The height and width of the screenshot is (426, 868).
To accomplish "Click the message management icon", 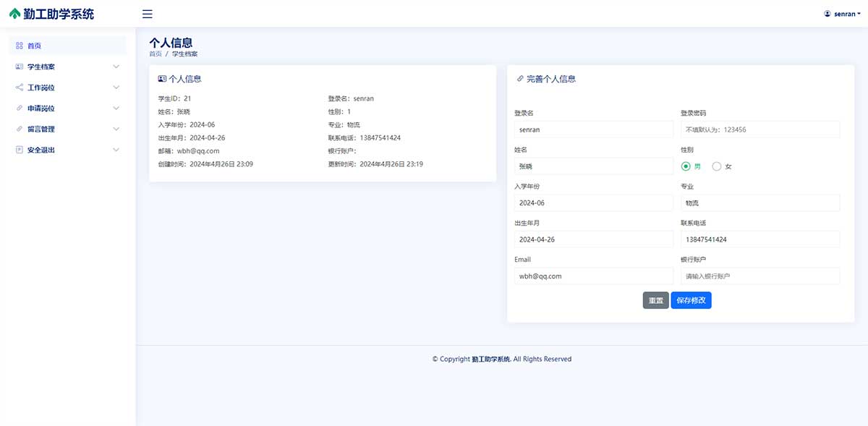I will 20,129.
